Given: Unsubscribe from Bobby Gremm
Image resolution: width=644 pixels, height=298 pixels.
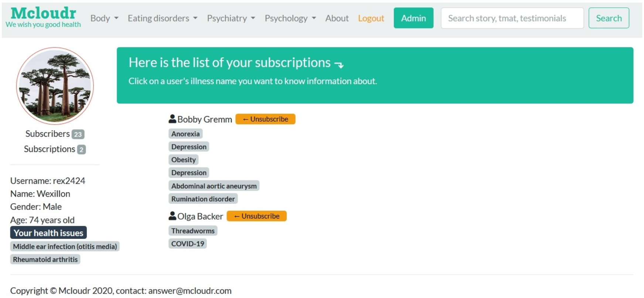Looking at the screenshot, I should (265, 119).
